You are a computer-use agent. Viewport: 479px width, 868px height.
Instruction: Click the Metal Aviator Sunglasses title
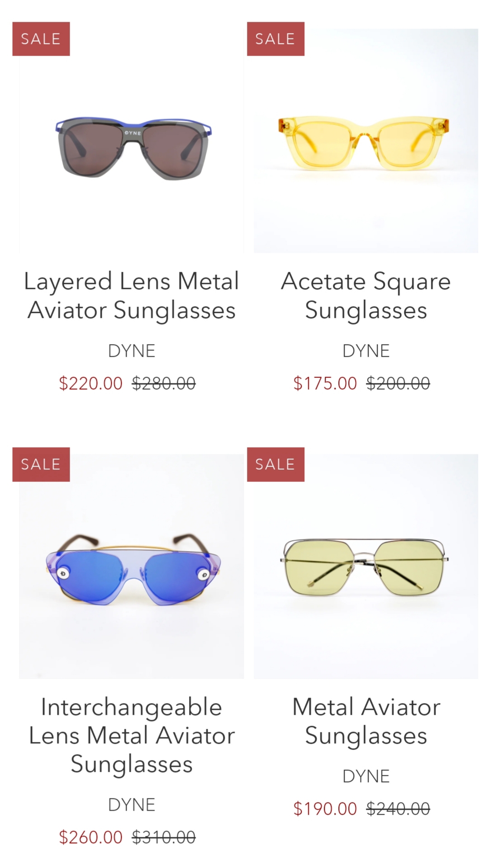[365, 721]
